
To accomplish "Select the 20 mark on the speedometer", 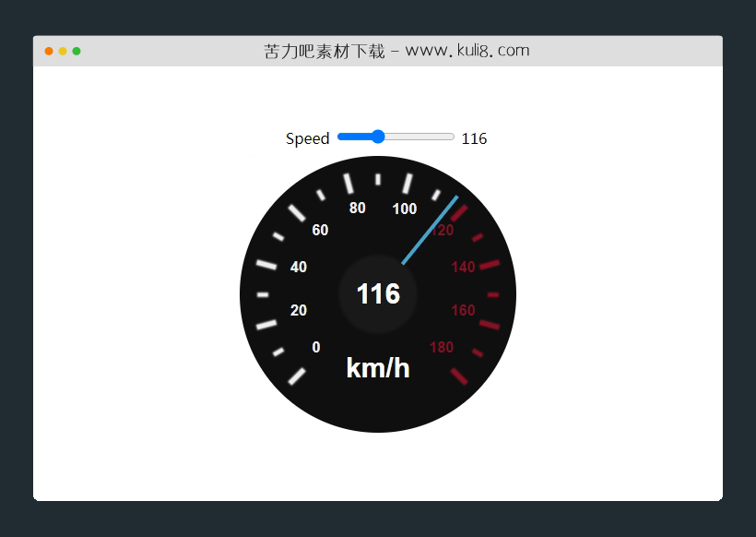I will [x=299, y=310].
